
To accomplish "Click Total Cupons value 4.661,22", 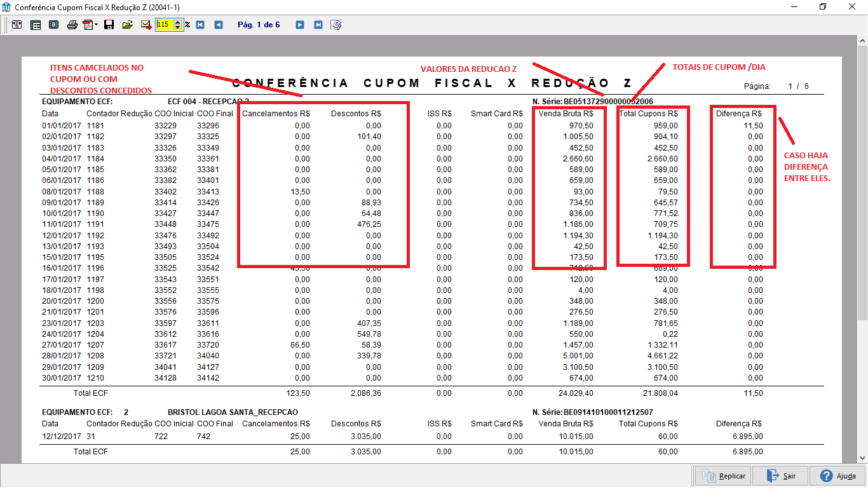I will [x=661, y=356].
